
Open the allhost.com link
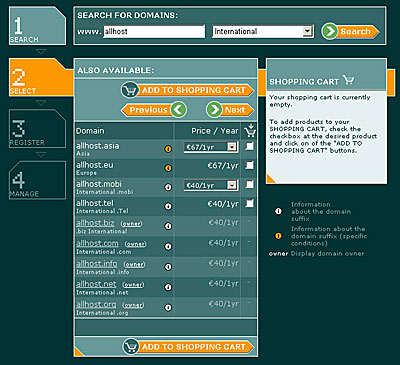(x=97, y=243)
